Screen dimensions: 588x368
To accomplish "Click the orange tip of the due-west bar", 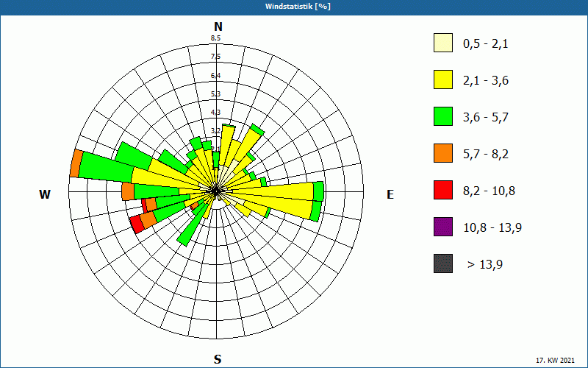I will 128,191.
